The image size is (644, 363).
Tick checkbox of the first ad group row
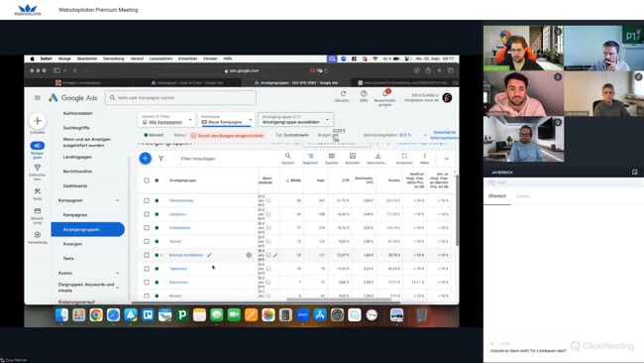(x=147, y=200)
